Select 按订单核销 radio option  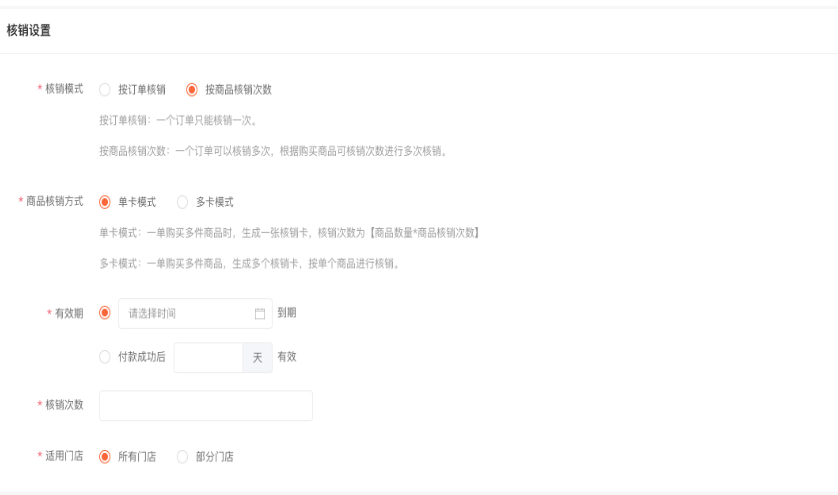coord(105,89)
